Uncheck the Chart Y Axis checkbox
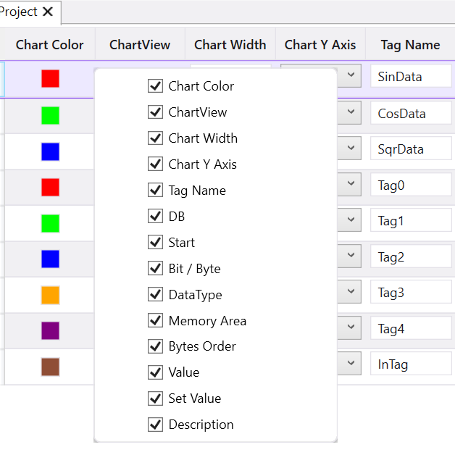 156,164
